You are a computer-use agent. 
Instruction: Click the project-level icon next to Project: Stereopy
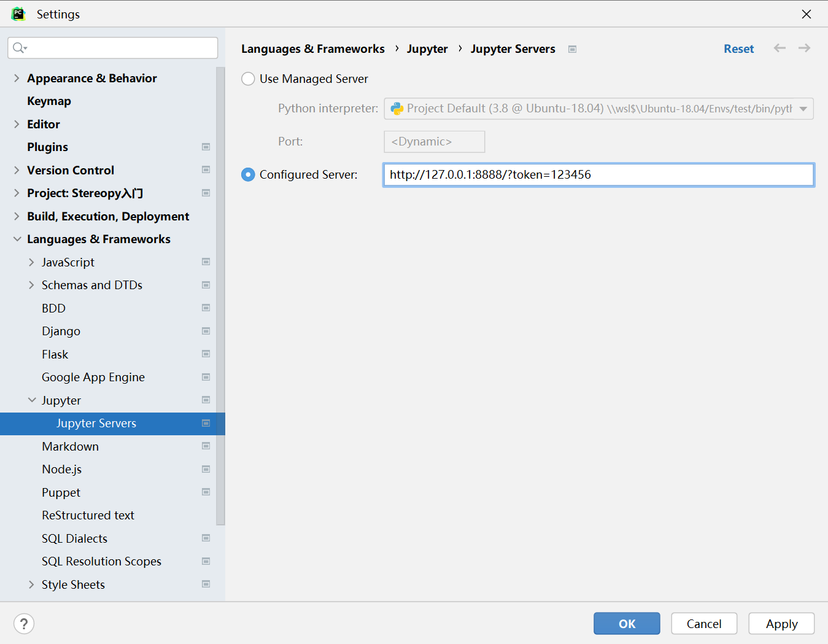click(x=206, y=193)
